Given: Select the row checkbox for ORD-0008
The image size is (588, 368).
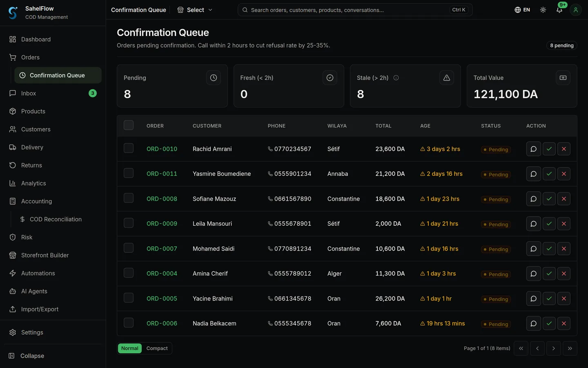Looking at the screenshot, I should pyautogui.click(x=129, y=198).
